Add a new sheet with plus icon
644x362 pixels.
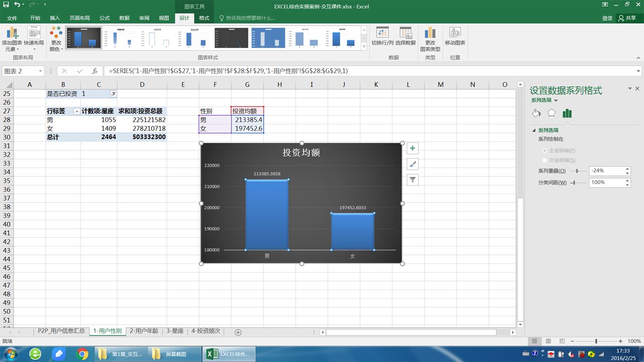click(238, 332)
